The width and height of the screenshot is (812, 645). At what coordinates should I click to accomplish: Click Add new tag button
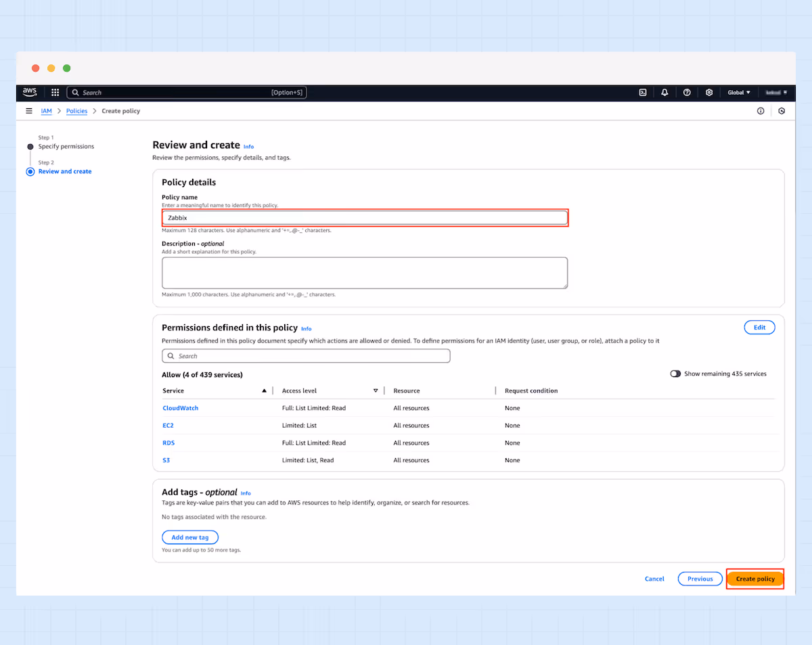(x=190, y=537)
